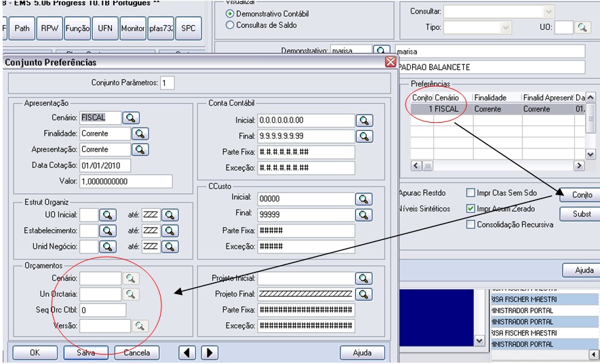Uncheck Impr Acum Zerado checkbox
Viewport: 600px width, 364px height.
point(471,209)
